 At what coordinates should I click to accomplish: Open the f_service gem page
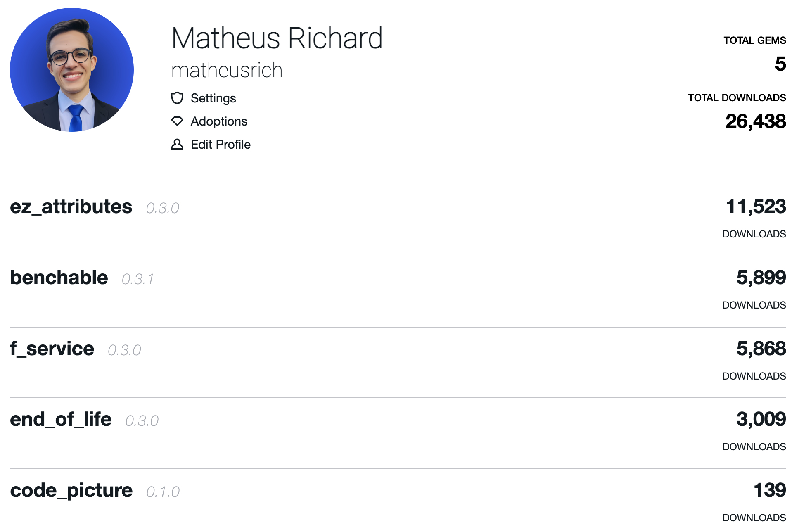(52, 349)
